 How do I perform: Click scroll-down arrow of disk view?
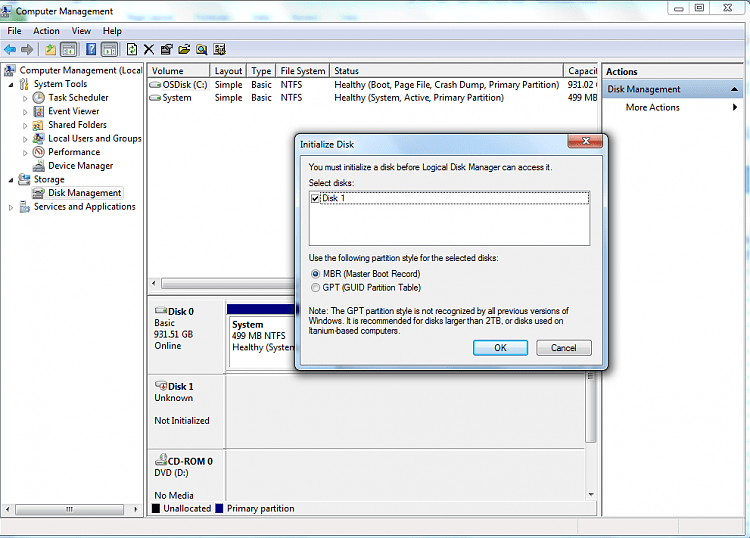click(591, 494)
